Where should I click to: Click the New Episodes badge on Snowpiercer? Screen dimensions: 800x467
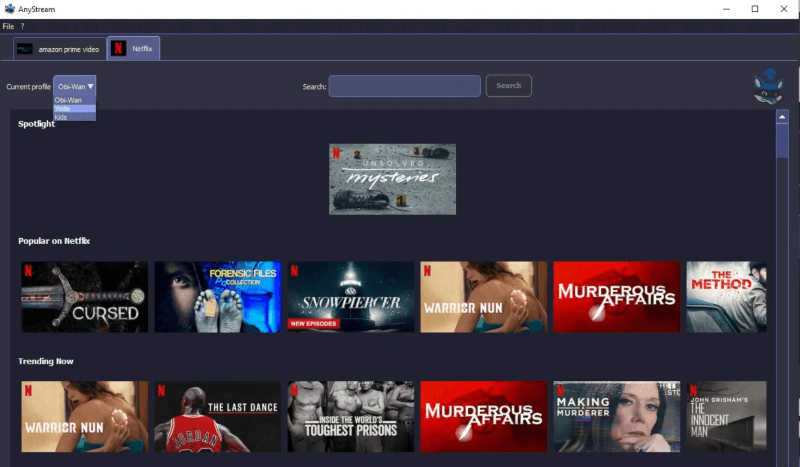pos(313,324)
